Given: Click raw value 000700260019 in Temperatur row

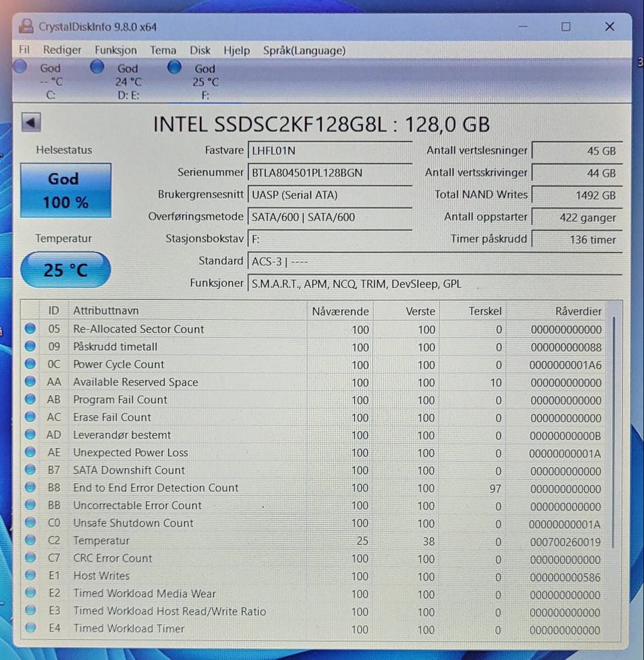Looking at the screenshot, I should click(x=566, y=542).
